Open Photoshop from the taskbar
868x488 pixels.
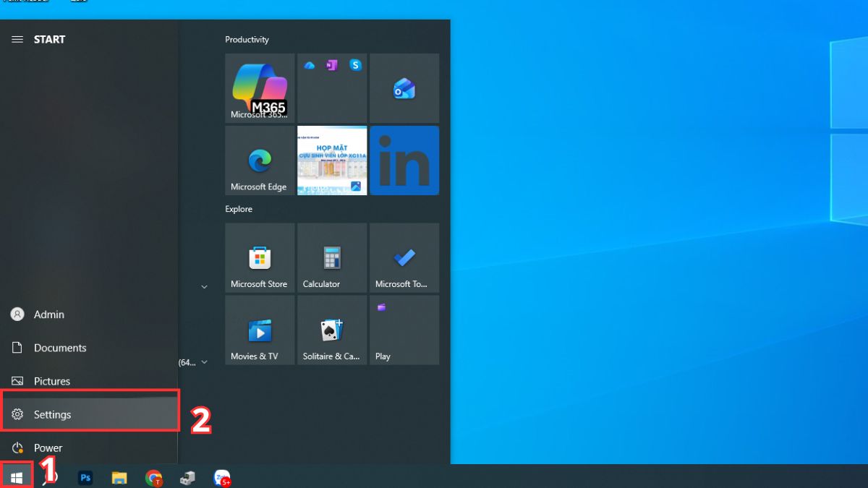(x=85, y=478)
